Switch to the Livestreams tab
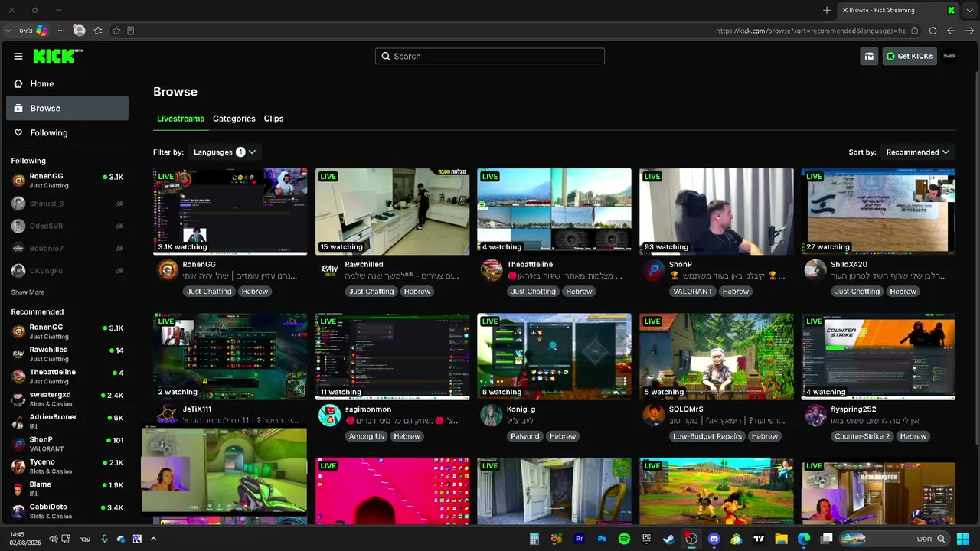The image size is (980, 551). tap(181, 119)
